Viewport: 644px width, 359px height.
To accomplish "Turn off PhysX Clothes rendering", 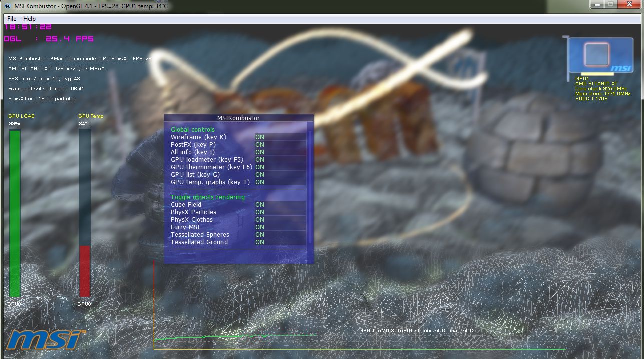I will click(260, 220).
